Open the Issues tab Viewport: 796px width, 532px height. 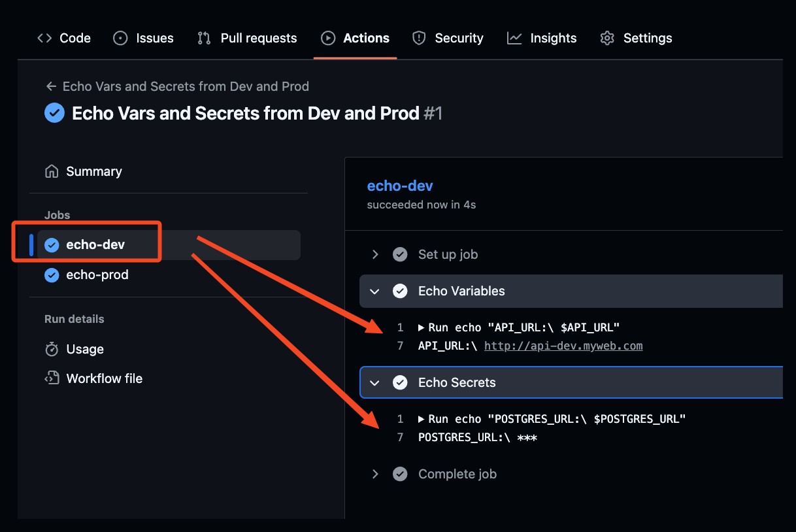tap(144, 38)
